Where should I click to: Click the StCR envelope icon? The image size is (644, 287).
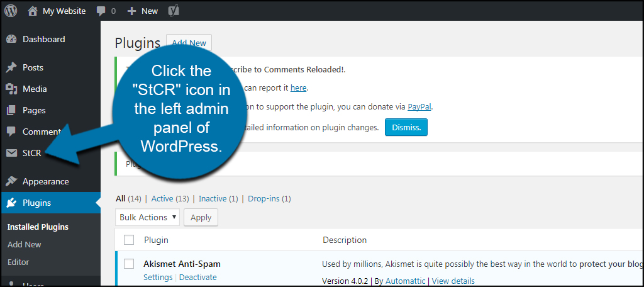click(x=11, y=154)
